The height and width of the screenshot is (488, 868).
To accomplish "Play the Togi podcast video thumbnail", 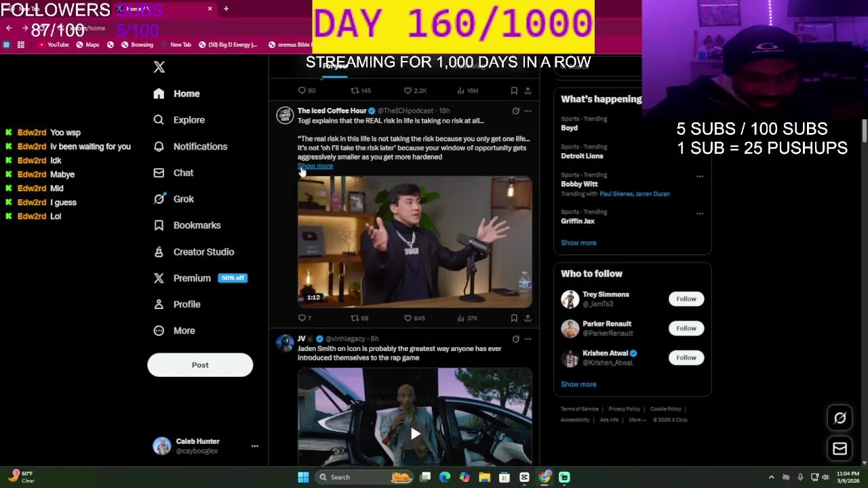I will coord(415,242).
